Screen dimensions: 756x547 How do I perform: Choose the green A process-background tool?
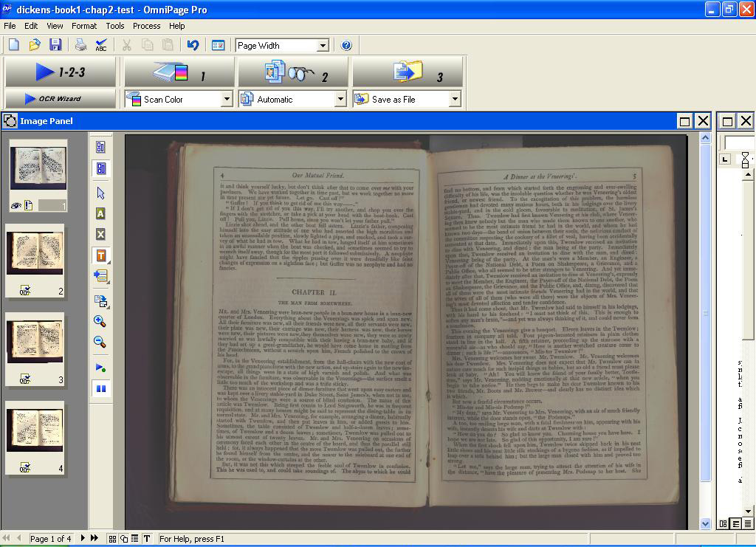[100, 213]
